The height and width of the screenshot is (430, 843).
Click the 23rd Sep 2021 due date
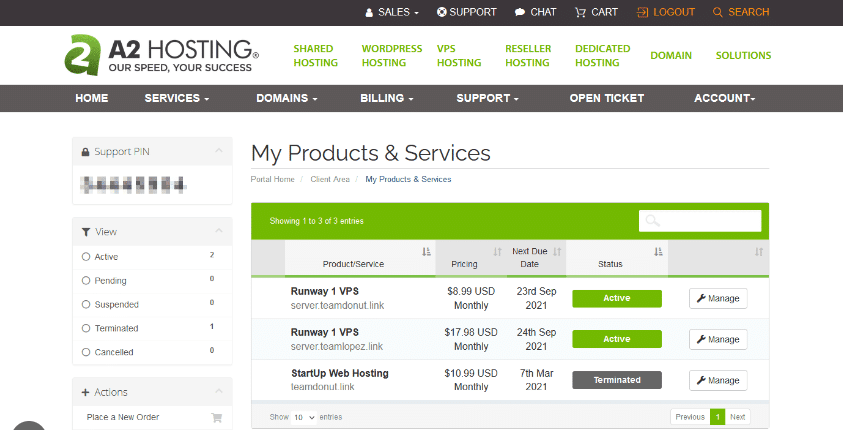point(536,298)
